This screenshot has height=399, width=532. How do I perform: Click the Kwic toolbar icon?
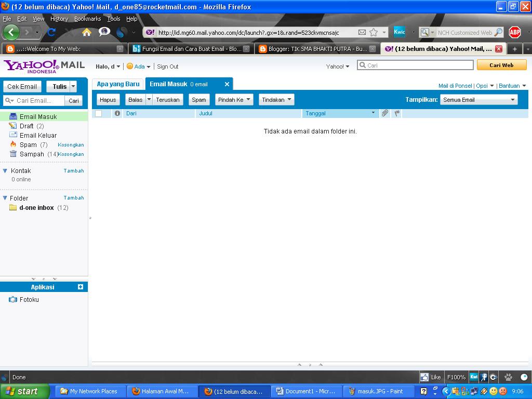pos(400,32)
